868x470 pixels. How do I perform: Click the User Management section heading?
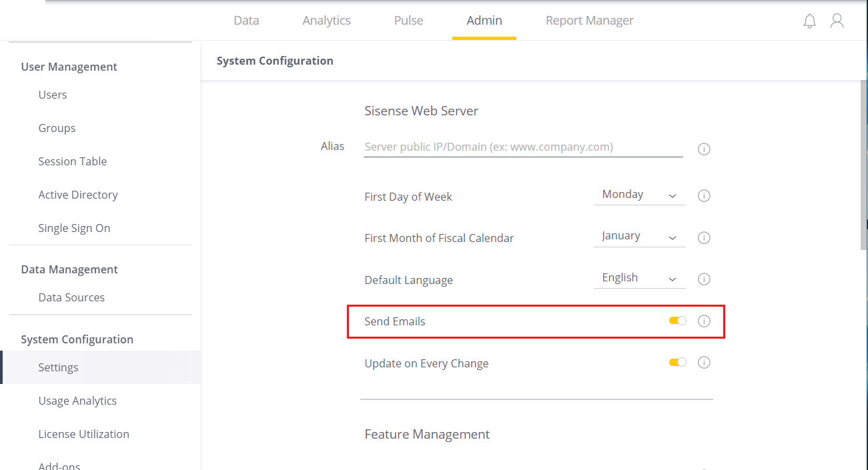(69, 67)
